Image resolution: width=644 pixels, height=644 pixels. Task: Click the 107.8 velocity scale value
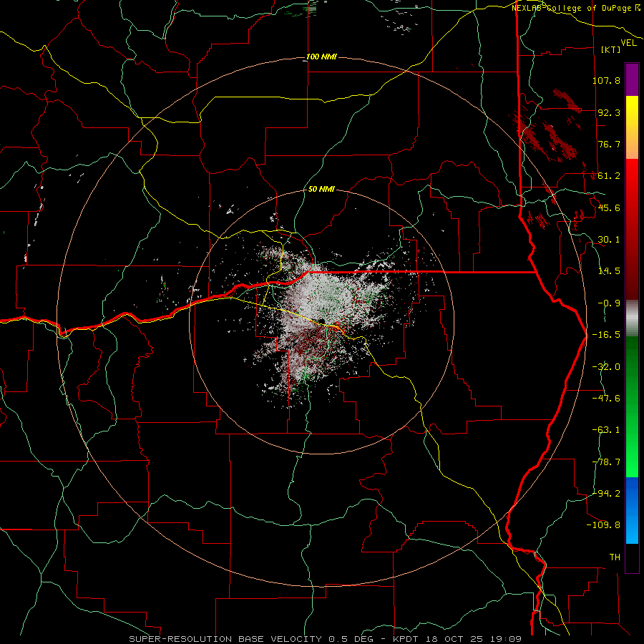(606, 80)
